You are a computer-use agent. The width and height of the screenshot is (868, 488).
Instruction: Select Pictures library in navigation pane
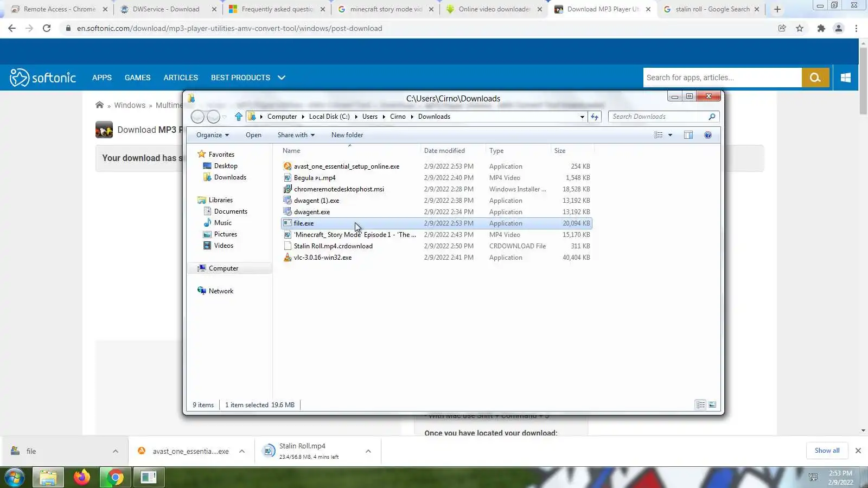coord(225,234)
